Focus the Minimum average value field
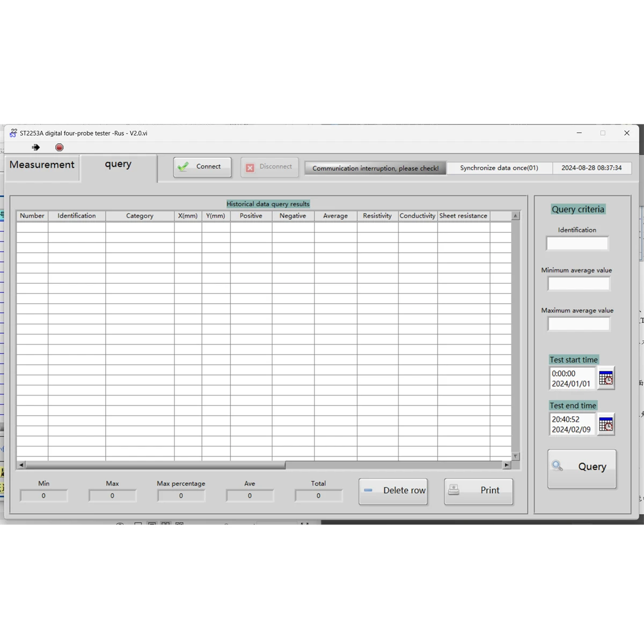 pos(579,284)
